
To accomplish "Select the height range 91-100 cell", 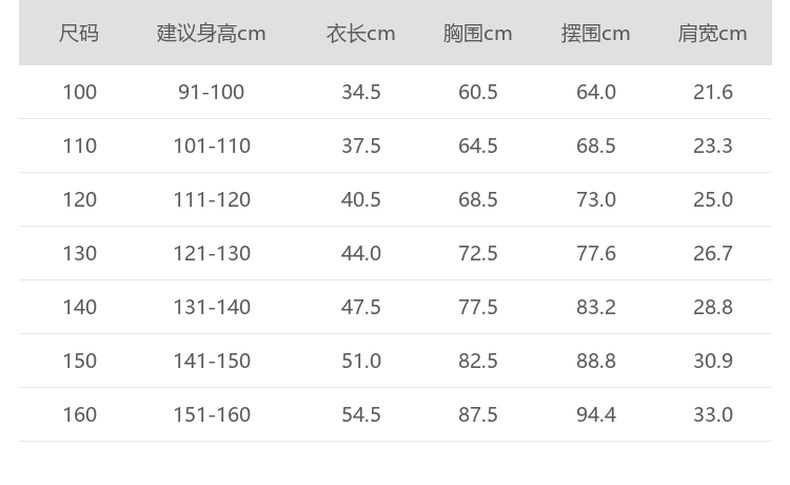I will click(211, 92).
